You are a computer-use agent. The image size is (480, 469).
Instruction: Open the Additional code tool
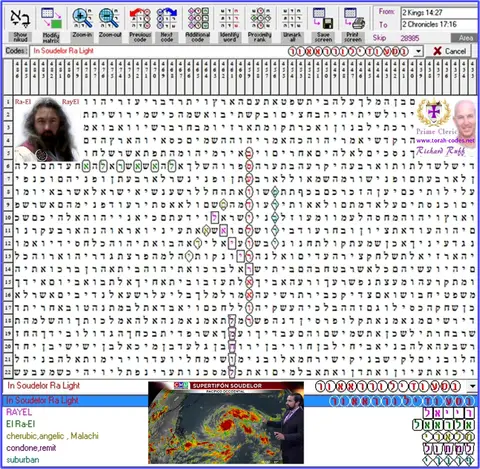click(x=198, y=25)
